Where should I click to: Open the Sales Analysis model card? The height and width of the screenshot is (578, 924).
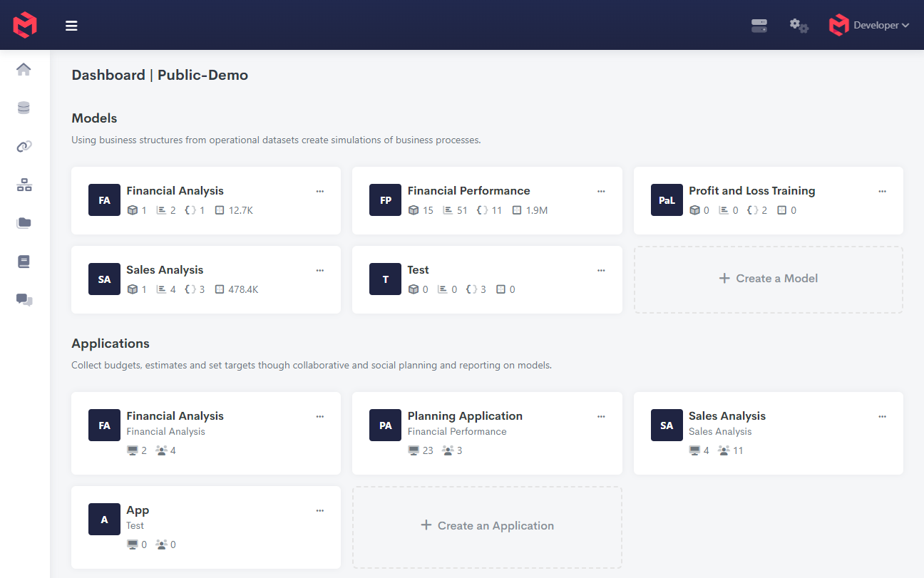(165, 270)
